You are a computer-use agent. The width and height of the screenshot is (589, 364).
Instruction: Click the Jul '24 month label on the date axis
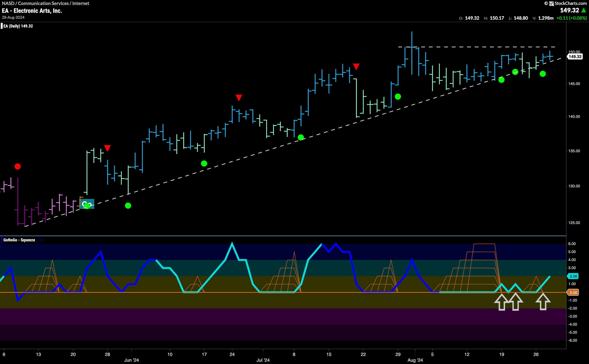[263, 360]
